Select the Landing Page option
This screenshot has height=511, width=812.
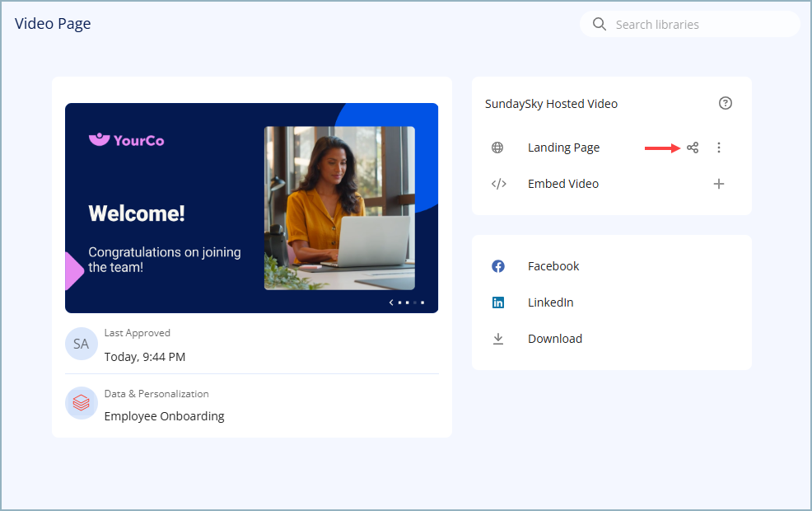[563, 148]
